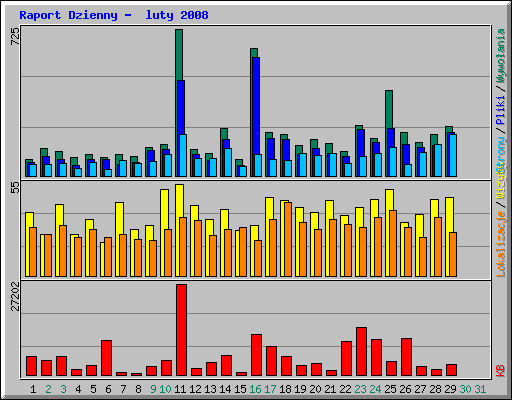Click day 3 on the x-axis

[63, 389]
